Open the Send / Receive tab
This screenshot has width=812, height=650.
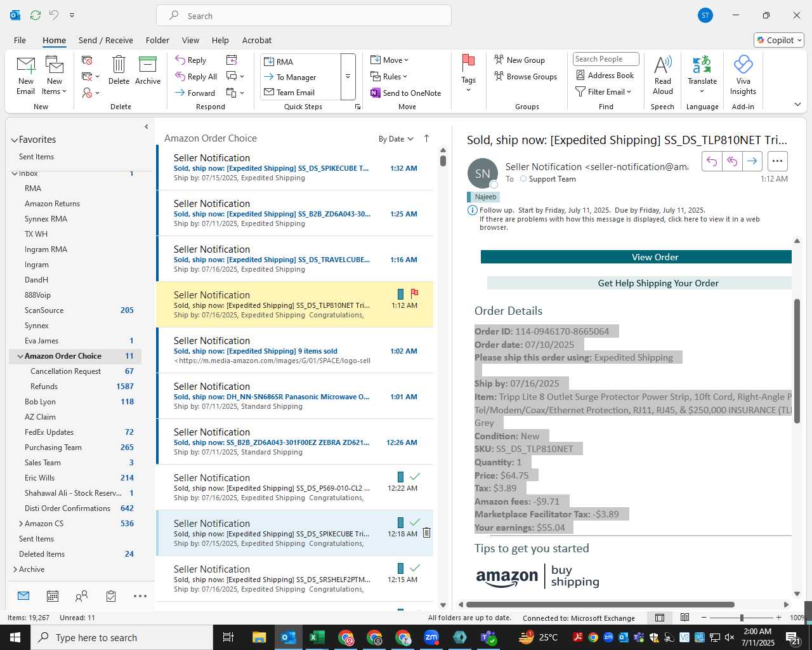pos(106,40)
